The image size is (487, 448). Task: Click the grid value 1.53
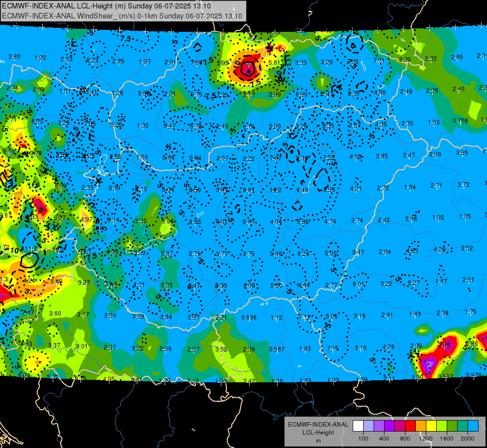coord(434,122)
